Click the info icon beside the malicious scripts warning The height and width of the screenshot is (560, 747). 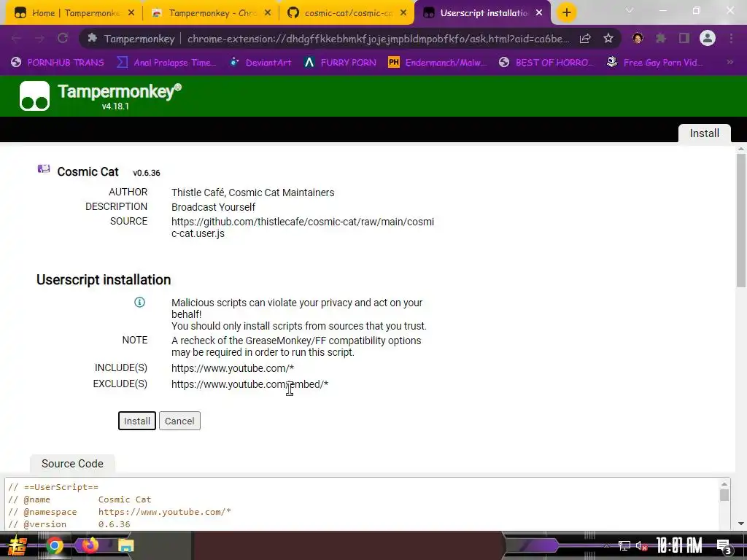click(x=139, y=303)
